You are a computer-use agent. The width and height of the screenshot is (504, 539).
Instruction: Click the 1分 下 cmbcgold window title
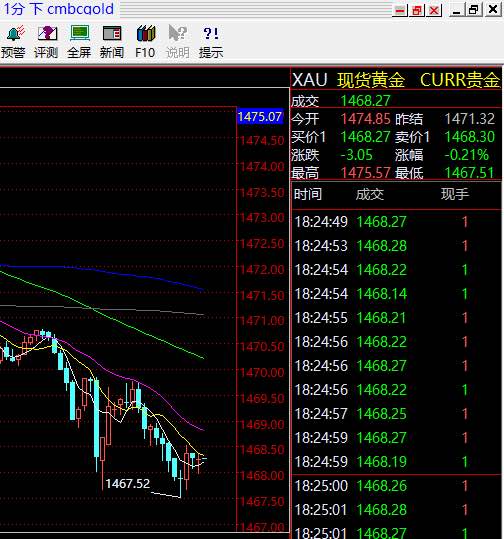coord(58,9)
